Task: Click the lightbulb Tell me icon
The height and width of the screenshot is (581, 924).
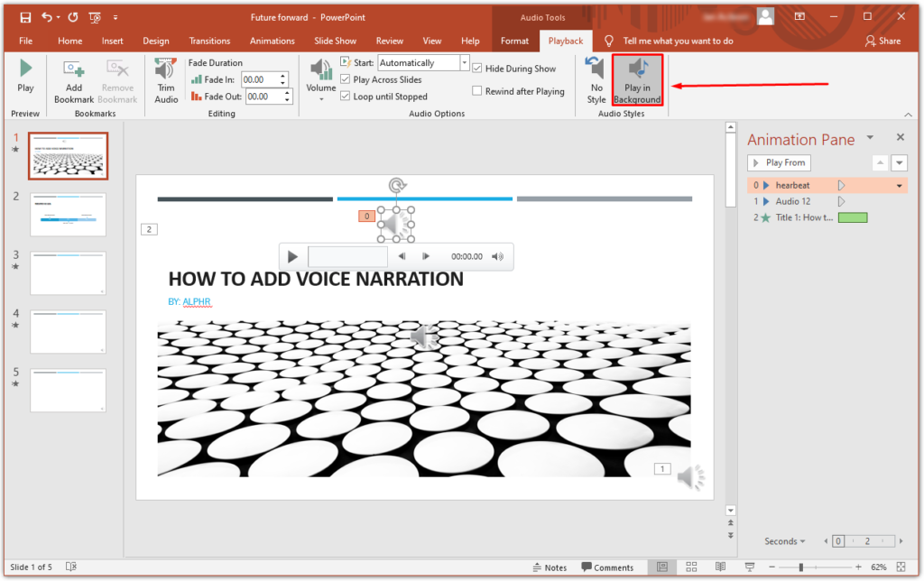Action: (609, 41)
